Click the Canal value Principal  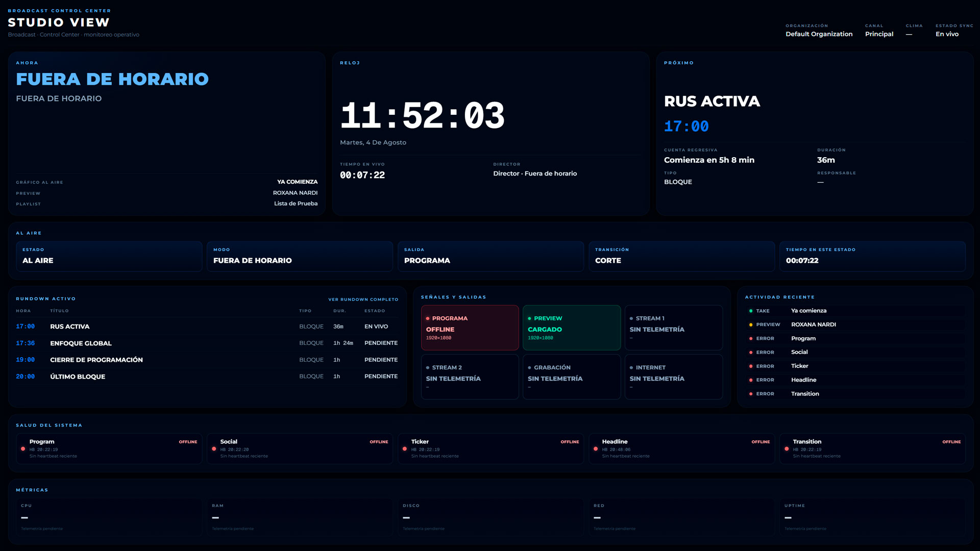879,34
